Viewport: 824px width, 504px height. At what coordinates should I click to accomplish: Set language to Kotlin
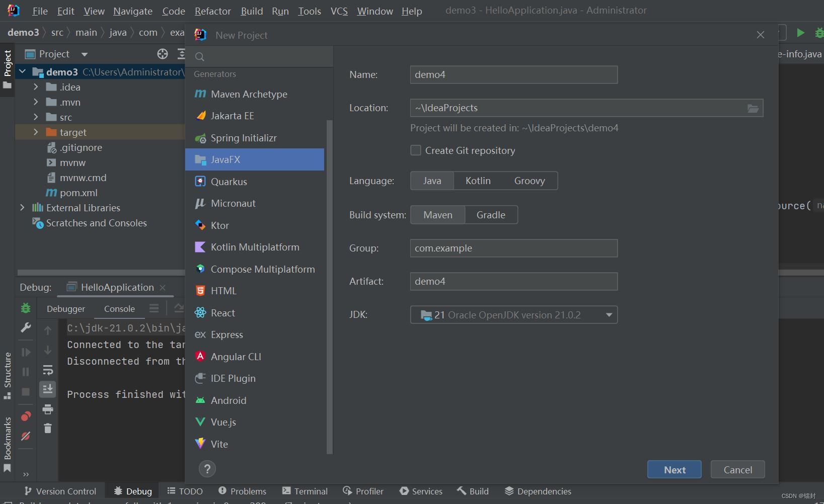[x=478, y=181]
